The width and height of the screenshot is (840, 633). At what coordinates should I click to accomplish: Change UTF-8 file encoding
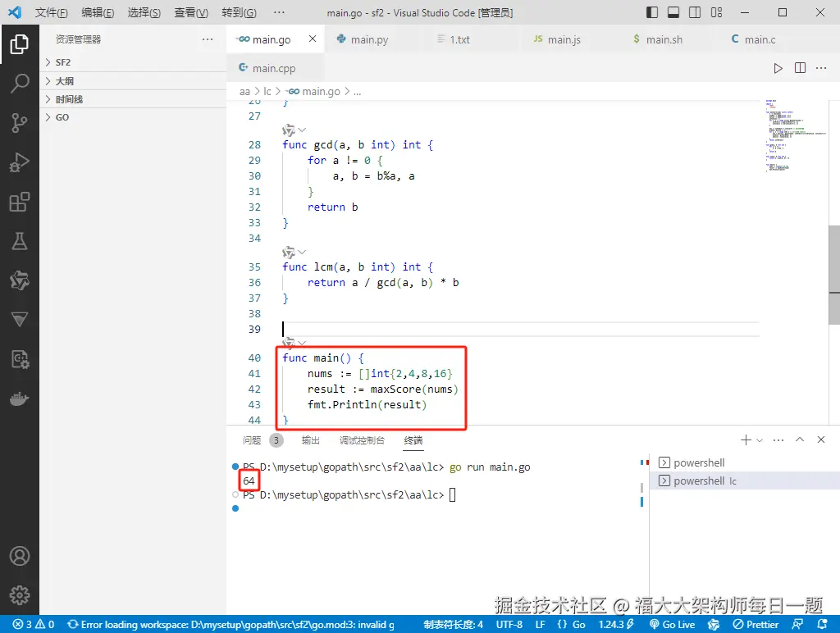click(x=509, y=625)
